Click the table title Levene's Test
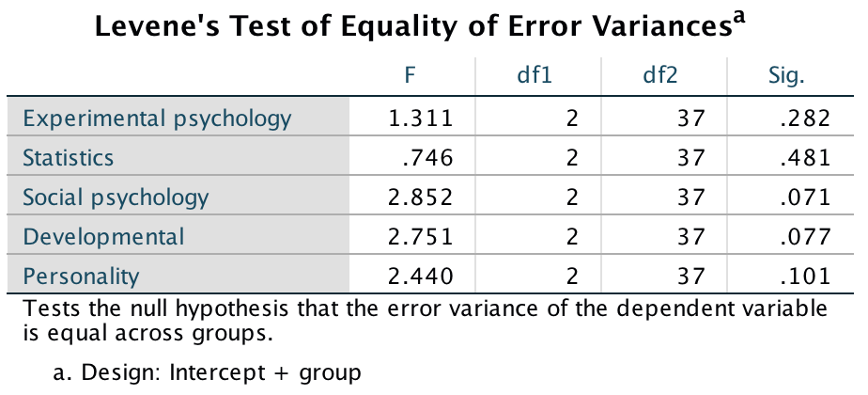 coord(421,29)
